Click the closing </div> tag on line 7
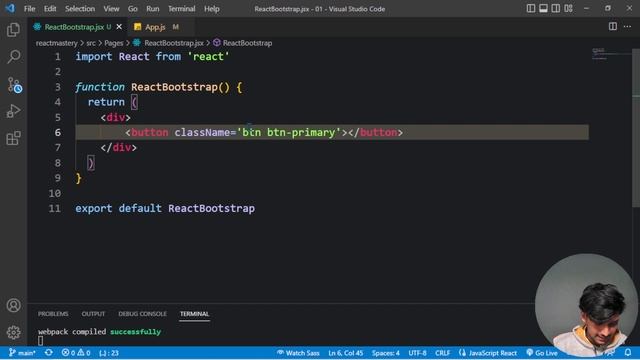The image size is (640, 360). (x=119, y=147)
